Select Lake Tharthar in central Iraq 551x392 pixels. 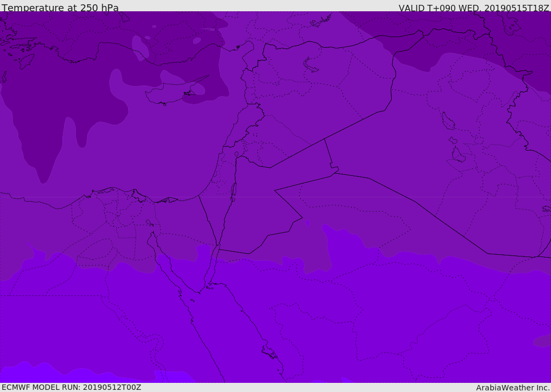(x=448, y=121)
